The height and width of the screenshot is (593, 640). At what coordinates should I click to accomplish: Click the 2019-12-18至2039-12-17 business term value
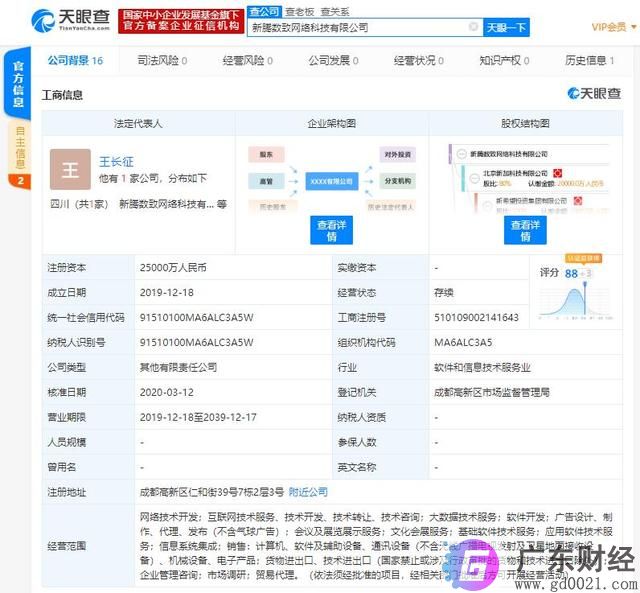198,417
